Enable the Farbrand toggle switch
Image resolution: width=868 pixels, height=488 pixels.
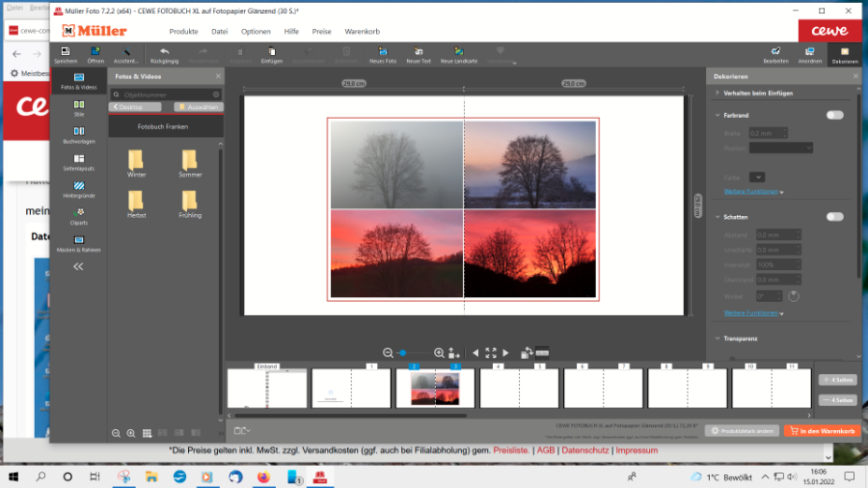834,115
